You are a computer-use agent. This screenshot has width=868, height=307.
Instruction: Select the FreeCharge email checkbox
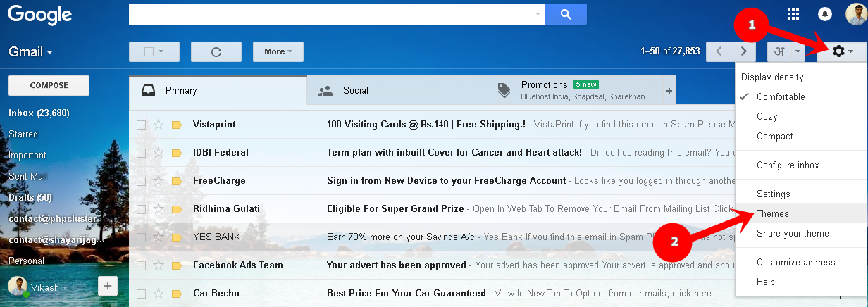coord(141,181)
